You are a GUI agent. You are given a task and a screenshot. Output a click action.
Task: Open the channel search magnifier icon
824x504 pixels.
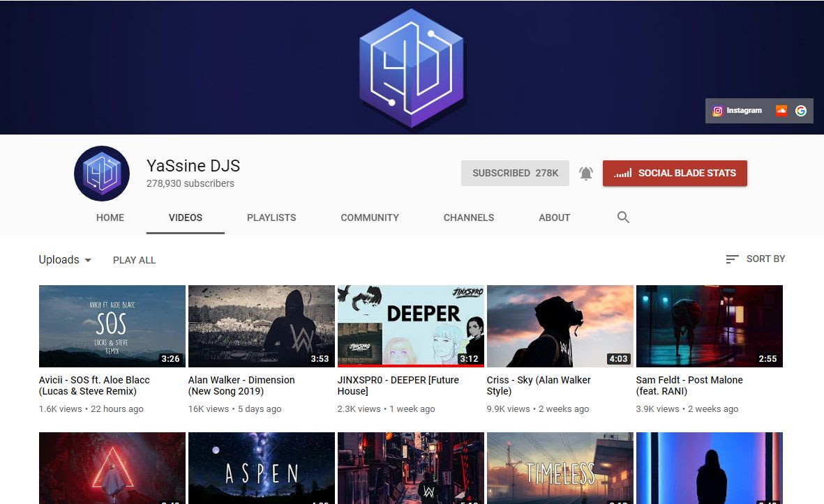tap(623, 217)
